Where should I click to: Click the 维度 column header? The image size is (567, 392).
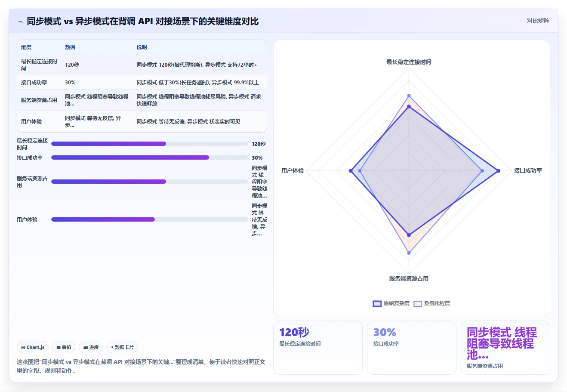click(x=26, y=47)
